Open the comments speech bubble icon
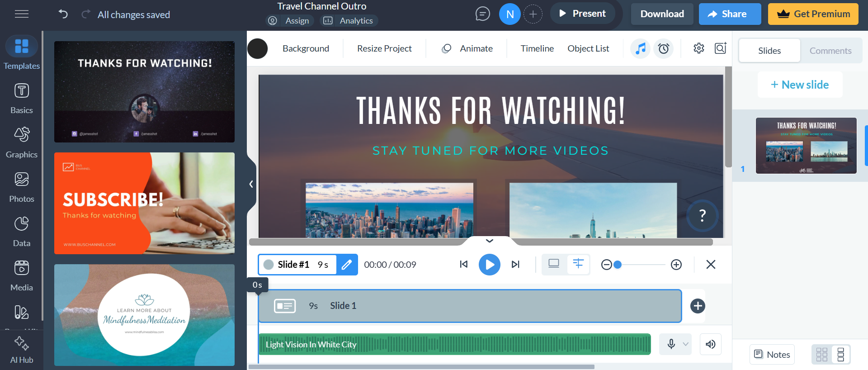The image size is (868, 370). [482, 14]
